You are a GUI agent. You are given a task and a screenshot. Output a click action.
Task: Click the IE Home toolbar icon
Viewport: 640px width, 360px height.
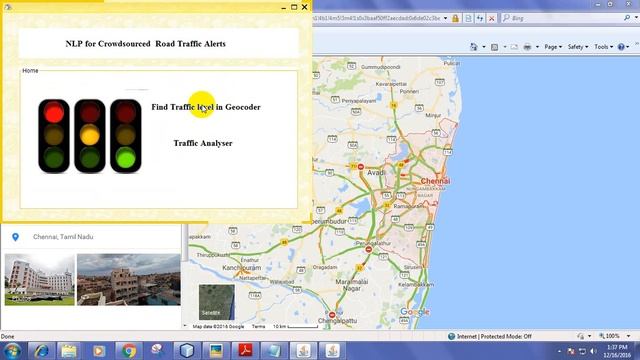click(473, 47)
